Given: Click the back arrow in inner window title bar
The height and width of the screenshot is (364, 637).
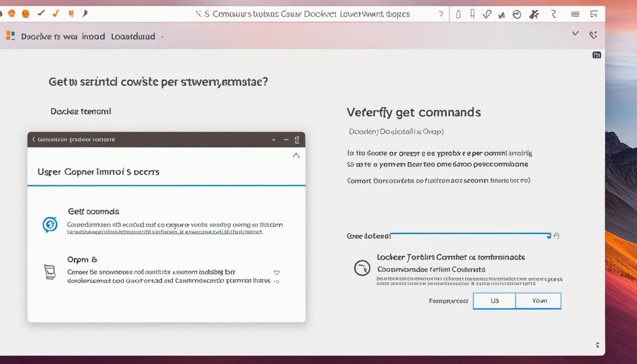Looking at the screenshot, I should (x=34, y=140).
